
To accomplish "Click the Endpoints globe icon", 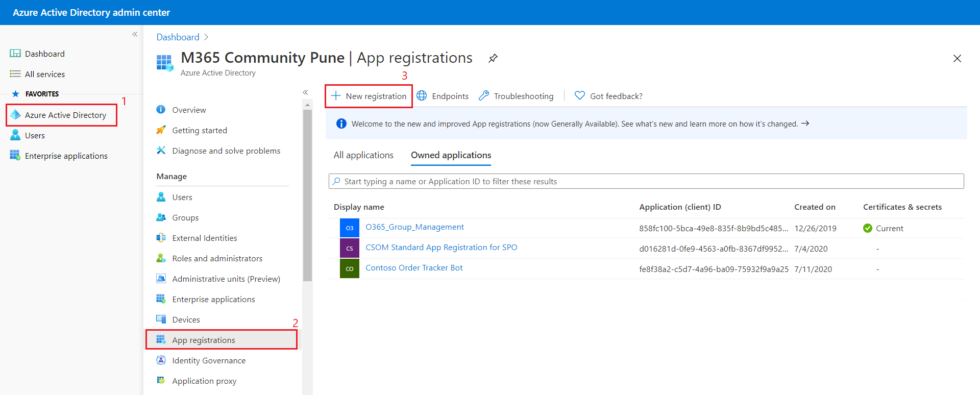I will click(x=422, y=96).
